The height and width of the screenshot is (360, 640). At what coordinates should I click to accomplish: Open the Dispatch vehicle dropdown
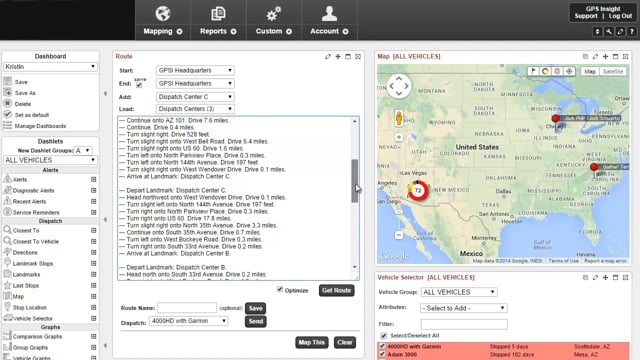click(189, 321)
